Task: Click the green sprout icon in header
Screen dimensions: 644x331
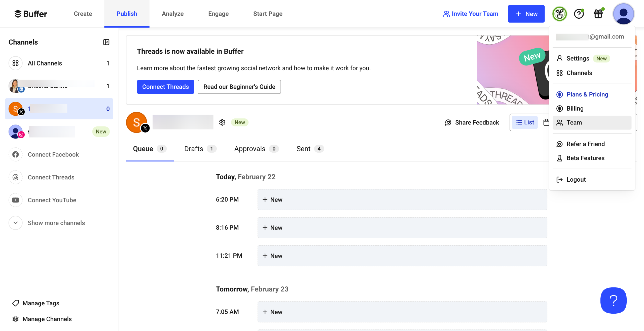Action: point(559,14)
